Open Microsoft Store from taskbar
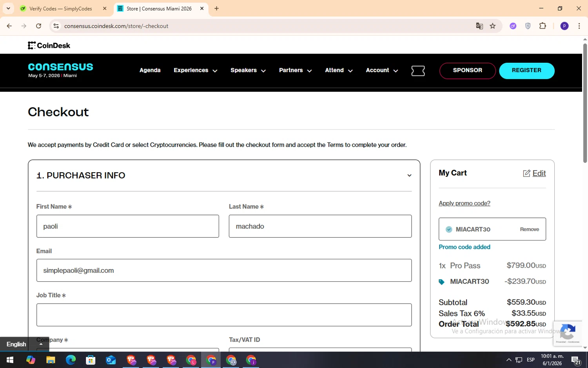The image size is (588, 368). coord(91,360)
